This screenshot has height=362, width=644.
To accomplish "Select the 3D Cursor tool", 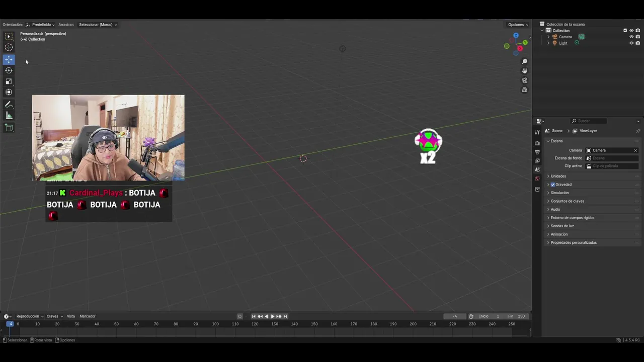I will tap(9, 47).
